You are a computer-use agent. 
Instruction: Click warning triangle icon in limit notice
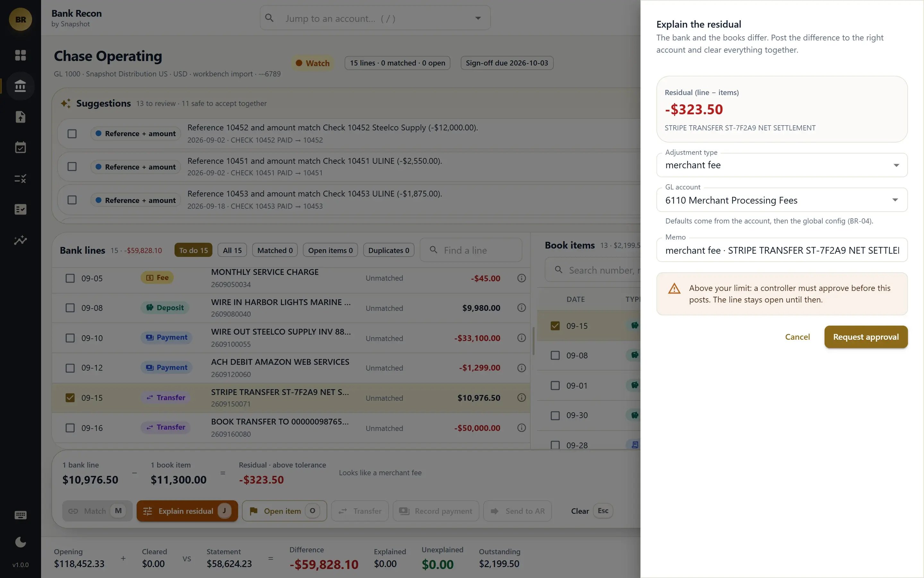pyautogui.click(x=674, y=289)
